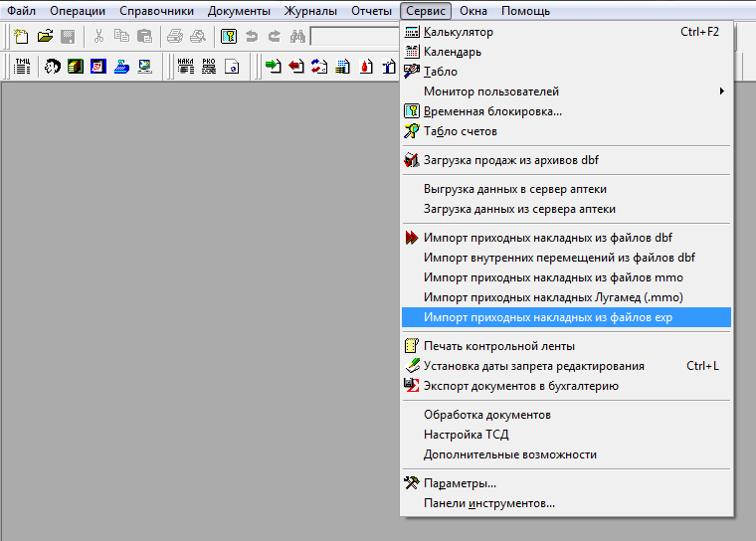
Task: Click the green arrow document icon
Action: pyautogui.click(x=274, y=68)
